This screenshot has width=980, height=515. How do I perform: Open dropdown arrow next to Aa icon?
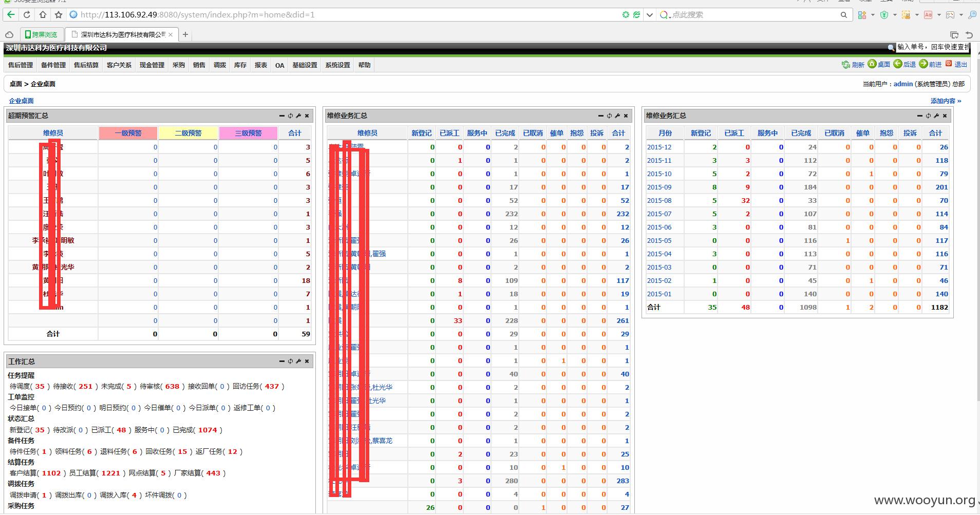pyautogui.click(x=939, y=15)
